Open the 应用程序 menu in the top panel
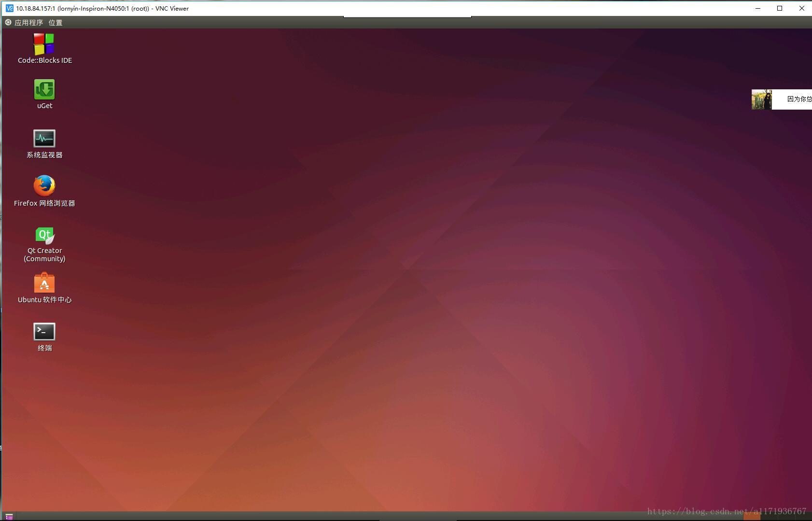The width and height of the screenshot is (812, 521). coord(28,23)
